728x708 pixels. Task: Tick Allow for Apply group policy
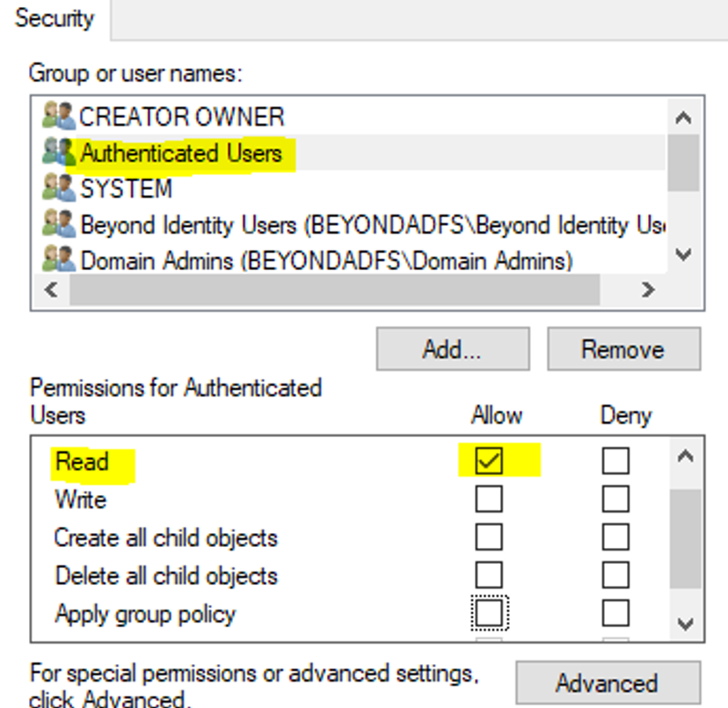(488, 613)
